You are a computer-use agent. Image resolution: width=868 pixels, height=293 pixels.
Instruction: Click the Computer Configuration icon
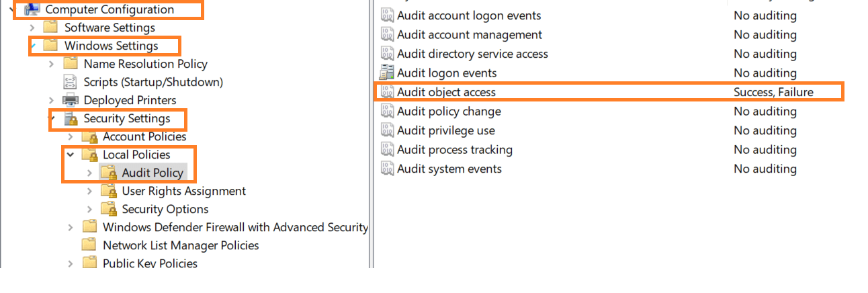[x=32, y=9]
